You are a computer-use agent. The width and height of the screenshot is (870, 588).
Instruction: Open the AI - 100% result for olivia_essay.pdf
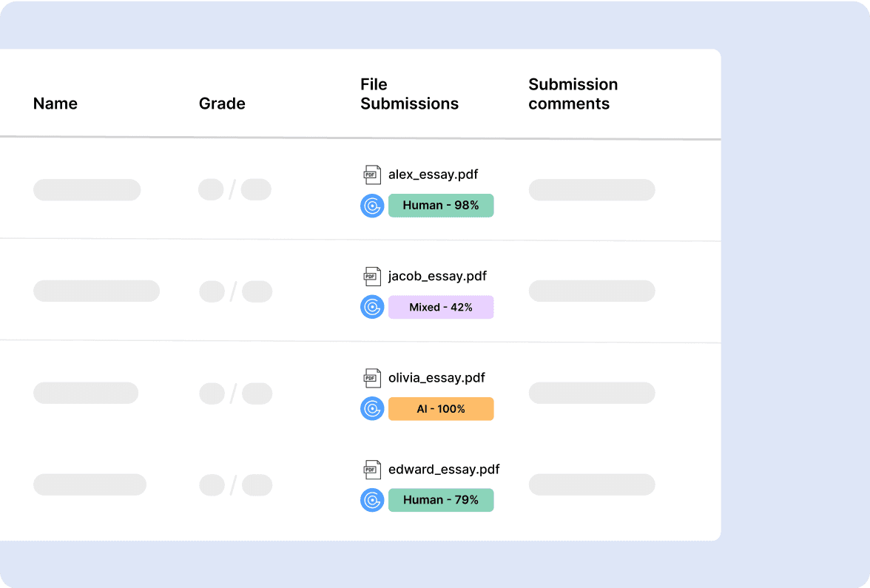441,408
